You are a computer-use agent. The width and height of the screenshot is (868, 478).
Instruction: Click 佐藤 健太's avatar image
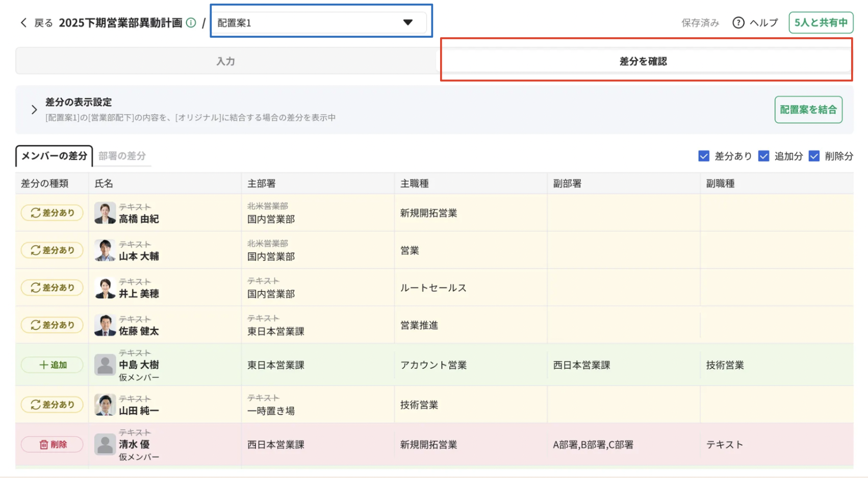105,325
